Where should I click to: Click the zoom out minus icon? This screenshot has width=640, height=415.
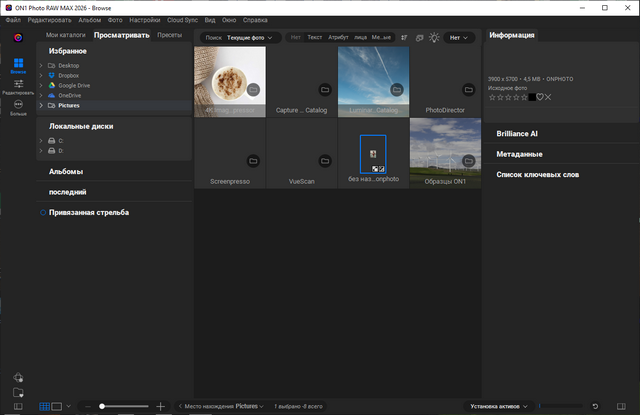pos(88,406)
